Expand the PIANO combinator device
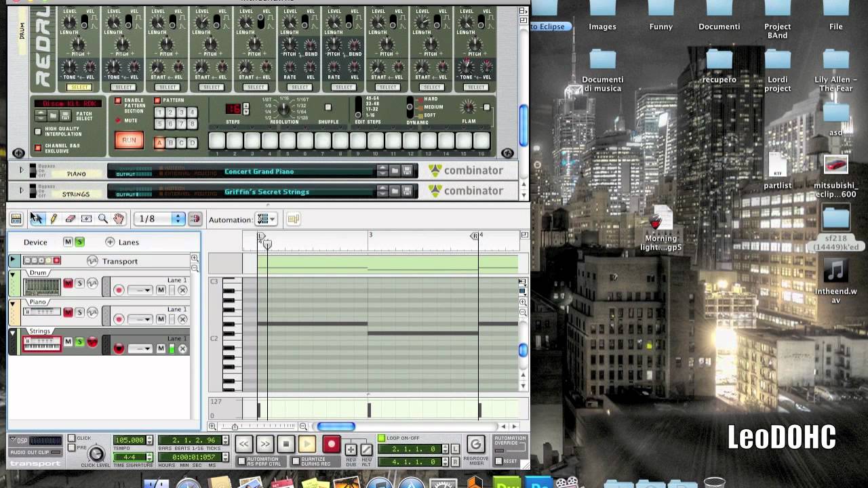Image resolution: width=868 pixels, height=488 pixels. tap(21, 171)
